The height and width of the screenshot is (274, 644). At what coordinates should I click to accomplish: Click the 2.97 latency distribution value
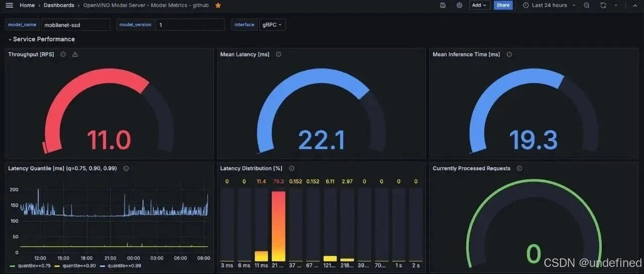[x=347, y=181]
